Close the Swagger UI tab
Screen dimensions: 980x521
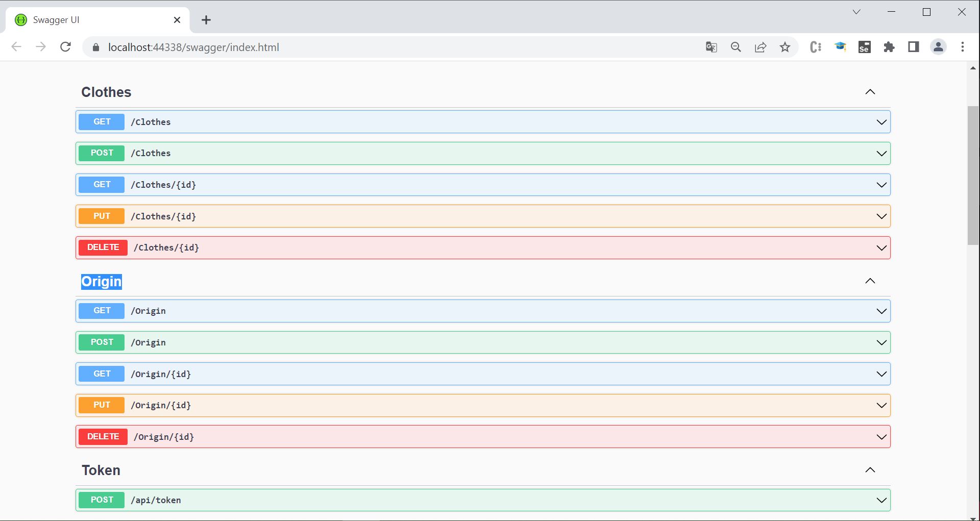[177, 20]
